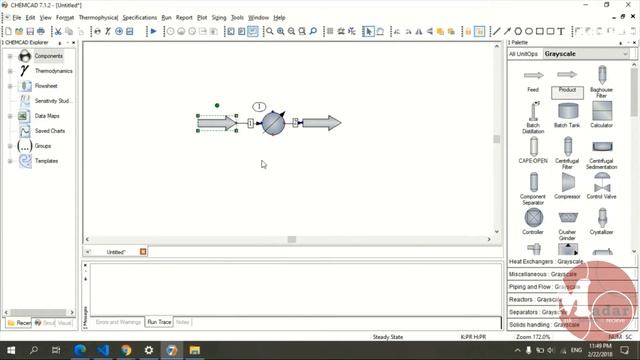640x360 pixels.
Task: Expand the Data Maps tree node
Action: click(x=10, y=116)
